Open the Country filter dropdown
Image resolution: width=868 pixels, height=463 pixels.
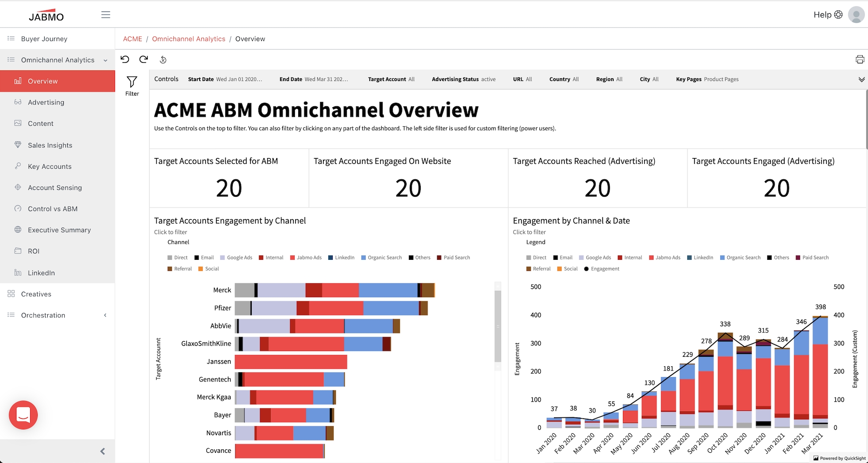(564, 79)
